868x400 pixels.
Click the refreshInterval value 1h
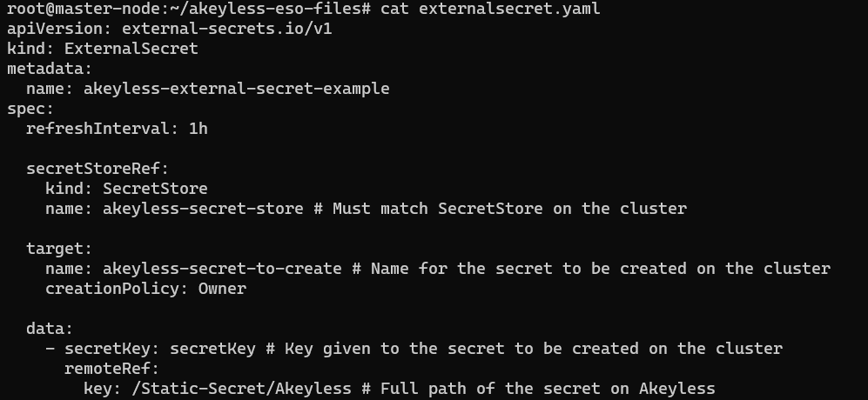[x=198, y=129]
